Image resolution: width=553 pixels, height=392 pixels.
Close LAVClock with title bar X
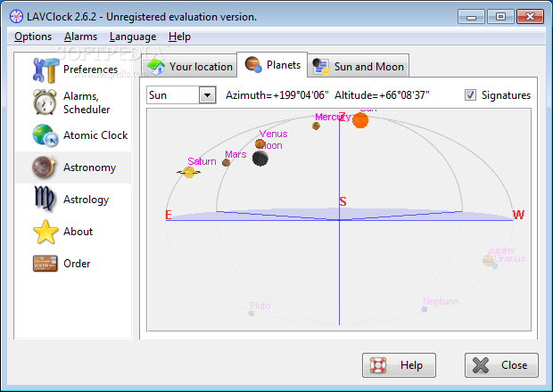click(x=530, y=17)
